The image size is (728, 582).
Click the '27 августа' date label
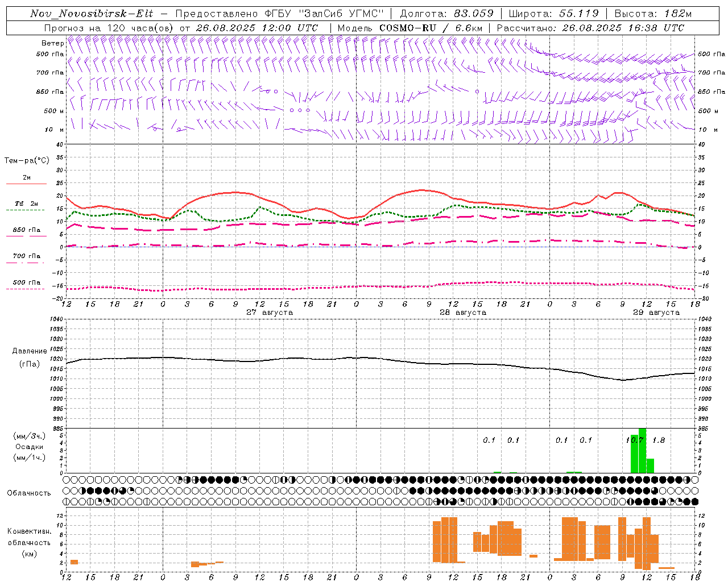click(x=269, y=313)
